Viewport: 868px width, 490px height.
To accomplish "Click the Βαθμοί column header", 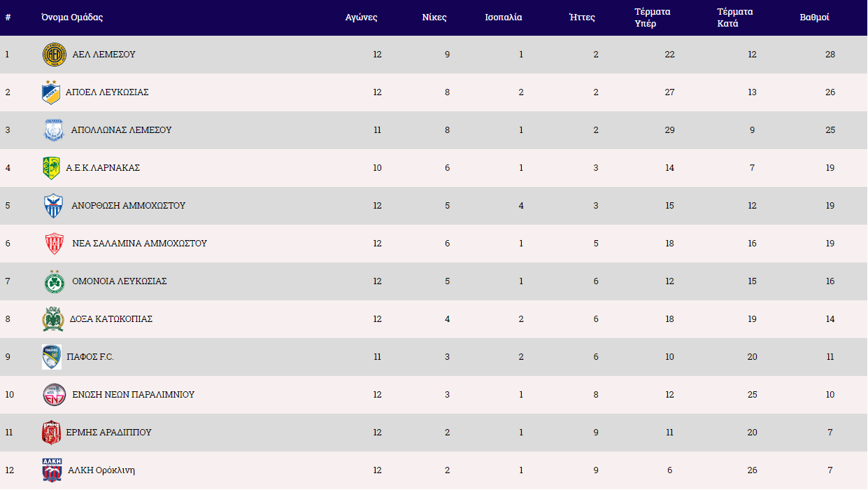I will click(x=815, y=17).
